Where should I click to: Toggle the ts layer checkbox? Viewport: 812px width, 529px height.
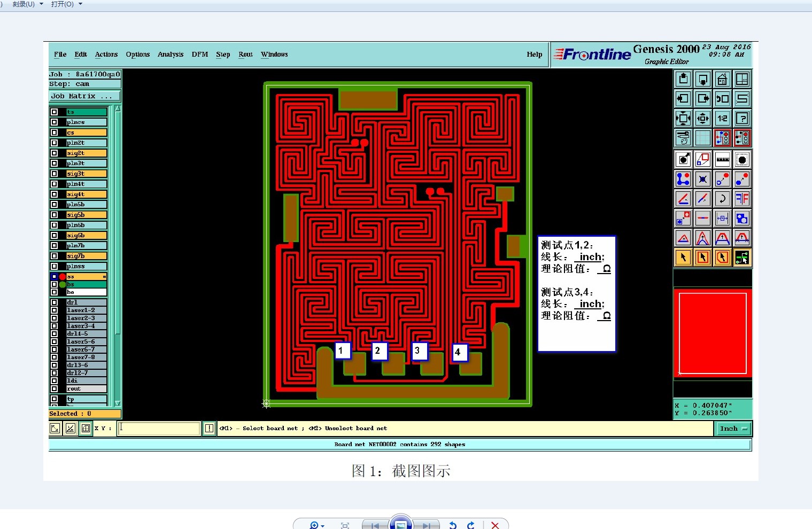click(x=54, y=112)
